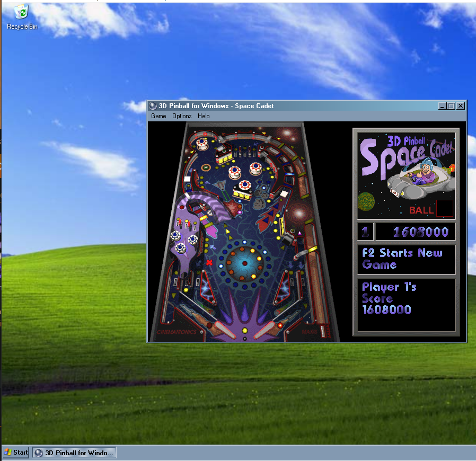The image size is (476, 461).
Task: Click the F2 Starts New Game message
Action: tap(406, 259)
